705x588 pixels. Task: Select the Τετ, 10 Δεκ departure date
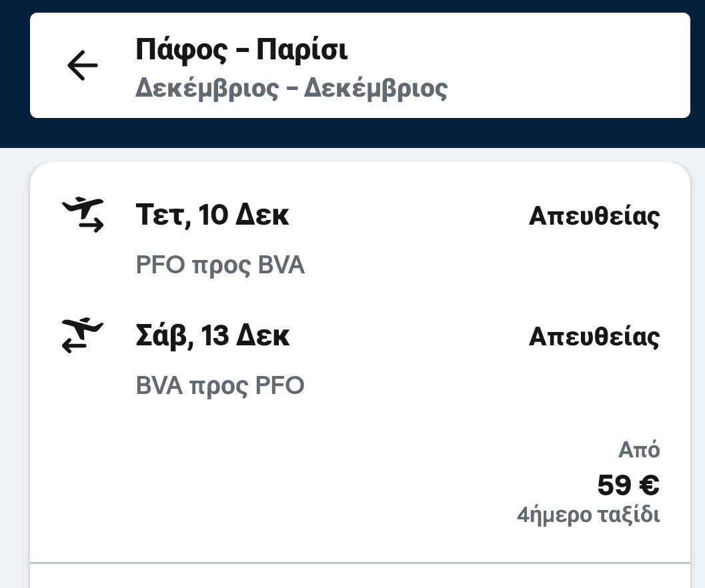pos(212,215)
